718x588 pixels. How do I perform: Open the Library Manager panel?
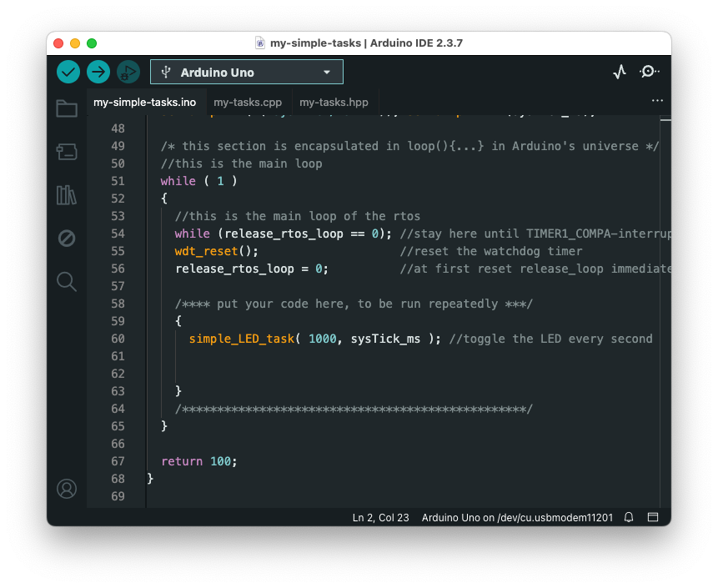pyautogui.click(x=67, y=195)
